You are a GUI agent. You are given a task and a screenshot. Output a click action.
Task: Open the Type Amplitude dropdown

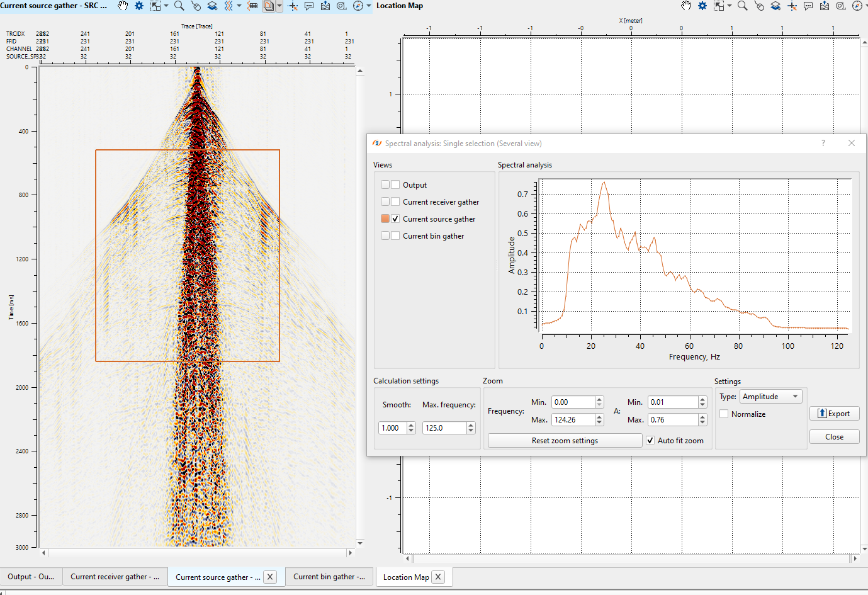click(770, 397)
